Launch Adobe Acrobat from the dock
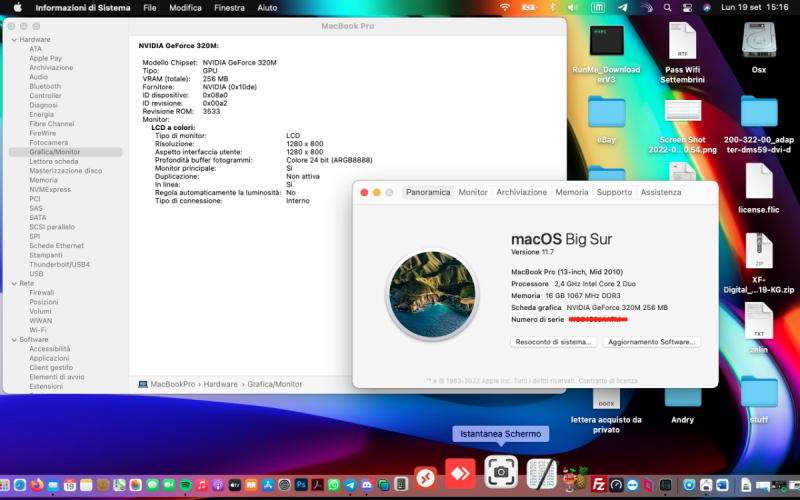Image resolution: width=800 pixels, height=500 pixels. click(x=317, y=485)
